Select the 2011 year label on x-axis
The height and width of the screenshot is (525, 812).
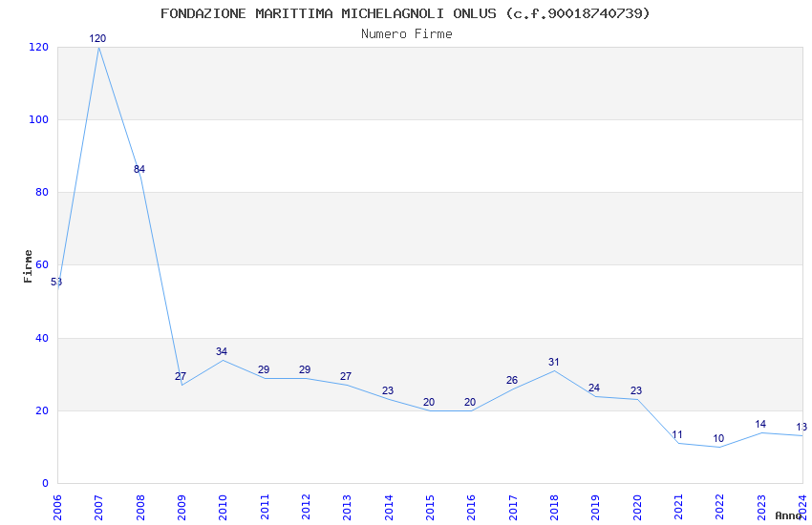click(265, 508)
